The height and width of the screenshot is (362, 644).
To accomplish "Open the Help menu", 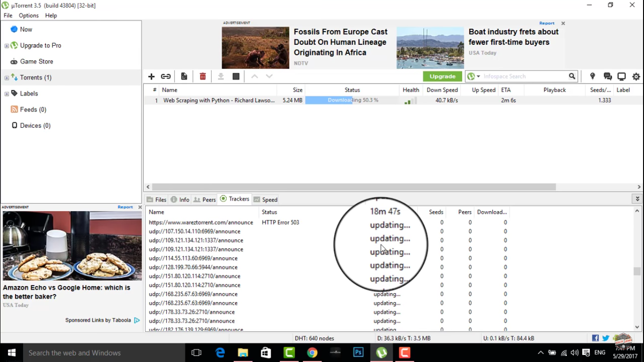I will (x=51, y=16).
